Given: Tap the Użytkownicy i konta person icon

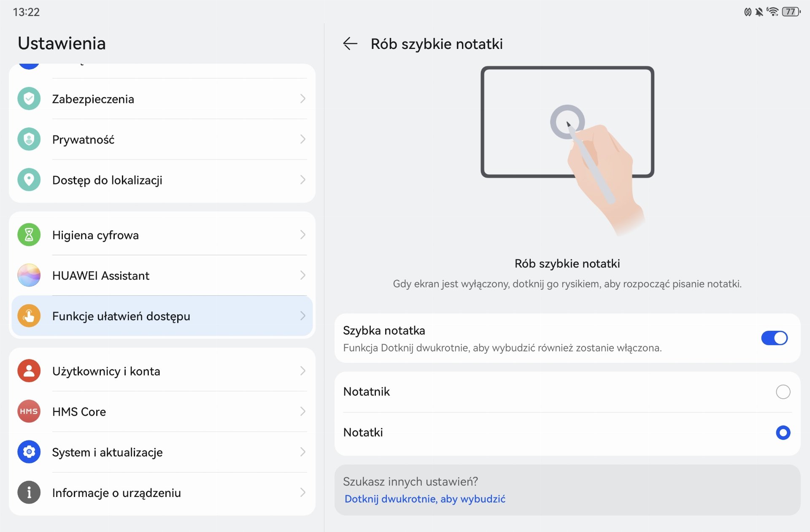Looking at the screenshot, I should pos(29,371).
